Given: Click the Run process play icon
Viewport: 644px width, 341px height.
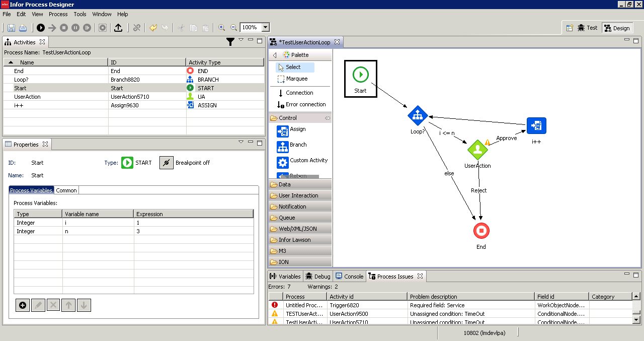Looking at the screenshot, I should 41,28.
